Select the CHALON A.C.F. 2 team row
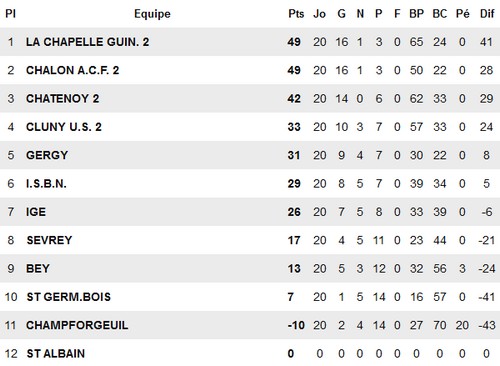 click(x=250, y=70)
